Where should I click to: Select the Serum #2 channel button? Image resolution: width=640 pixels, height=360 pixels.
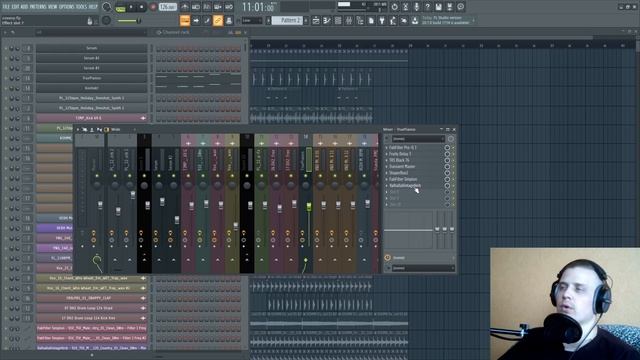coord(91,58)
